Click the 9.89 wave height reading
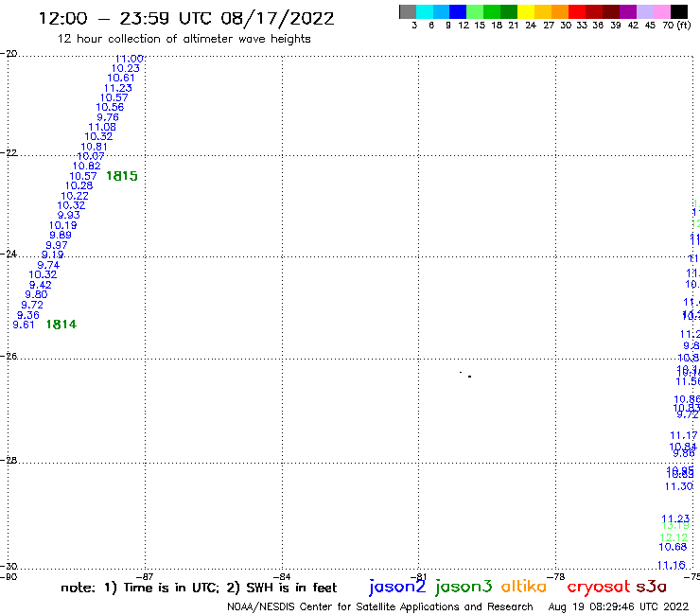Screen dimensions: 700x615 [61, 236]
